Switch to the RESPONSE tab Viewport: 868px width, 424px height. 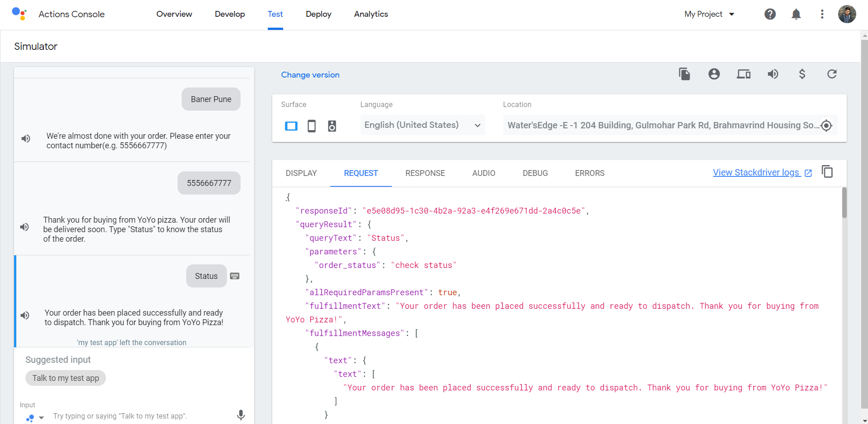coord(425,173)
